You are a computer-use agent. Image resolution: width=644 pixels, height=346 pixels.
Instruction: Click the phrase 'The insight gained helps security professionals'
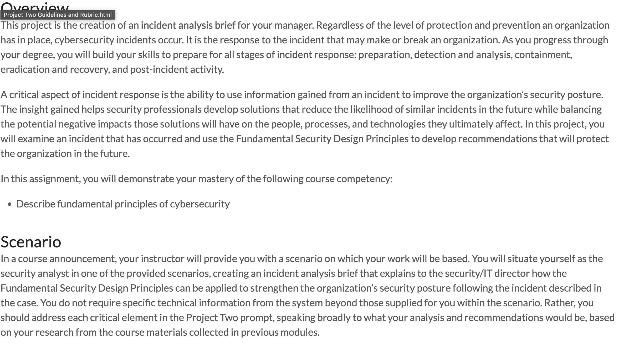[x=101, y=109]
